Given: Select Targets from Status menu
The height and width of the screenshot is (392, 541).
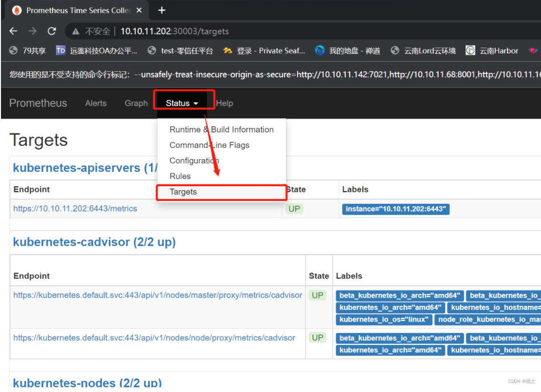Looking at the screenshot, I should click(222, 191).
